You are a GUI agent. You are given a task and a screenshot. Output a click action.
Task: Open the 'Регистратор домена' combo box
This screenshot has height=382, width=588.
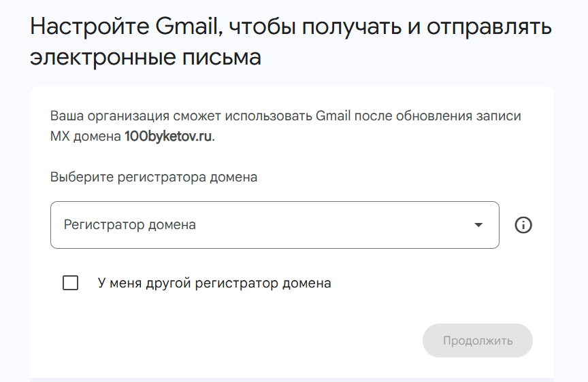(274, 225)
